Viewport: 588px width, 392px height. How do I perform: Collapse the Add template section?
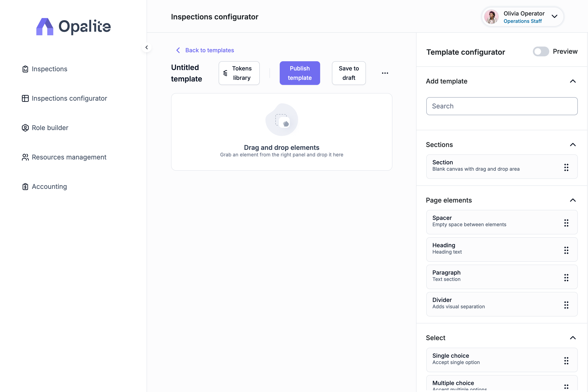coord(573,81)
